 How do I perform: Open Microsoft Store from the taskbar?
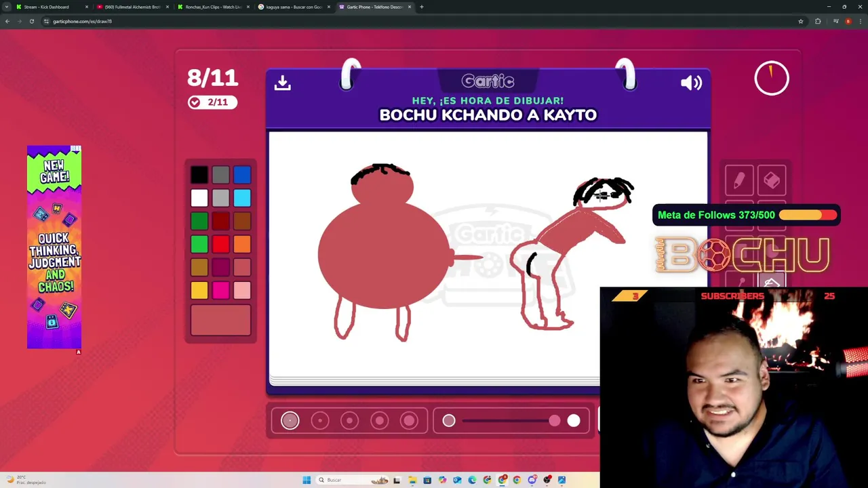pos(427,480)
